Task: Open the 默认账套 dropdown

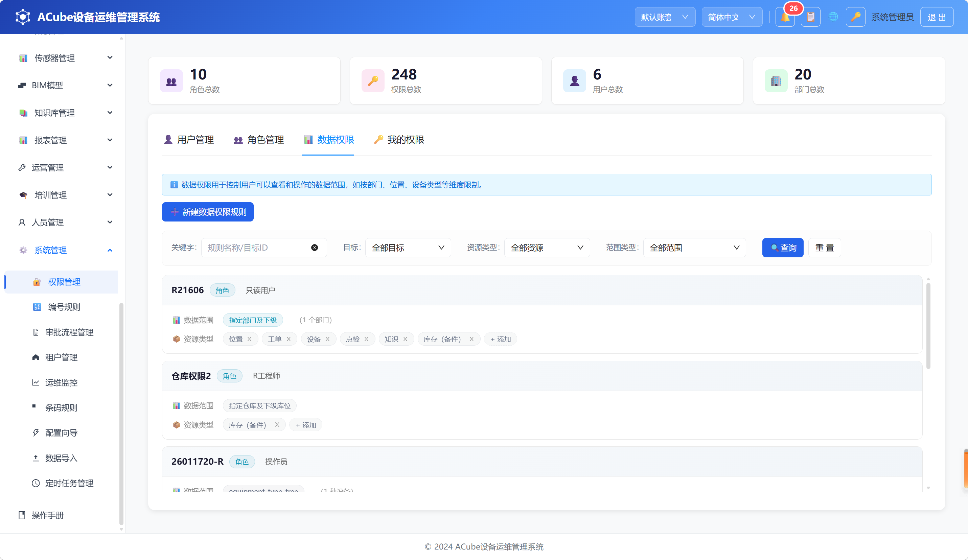Action: [665, 17]
